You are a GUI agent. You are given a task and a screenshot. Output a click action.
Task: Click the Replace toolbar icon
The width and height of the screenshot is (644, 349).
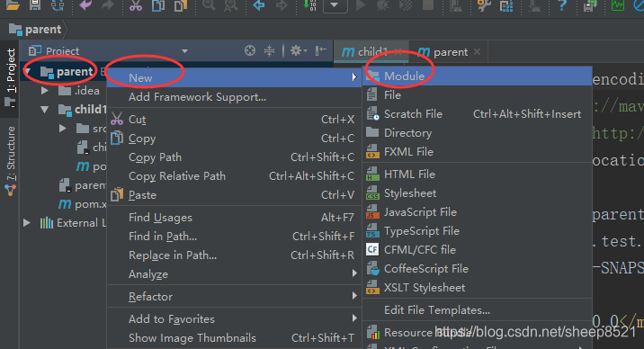coord(231,4)
